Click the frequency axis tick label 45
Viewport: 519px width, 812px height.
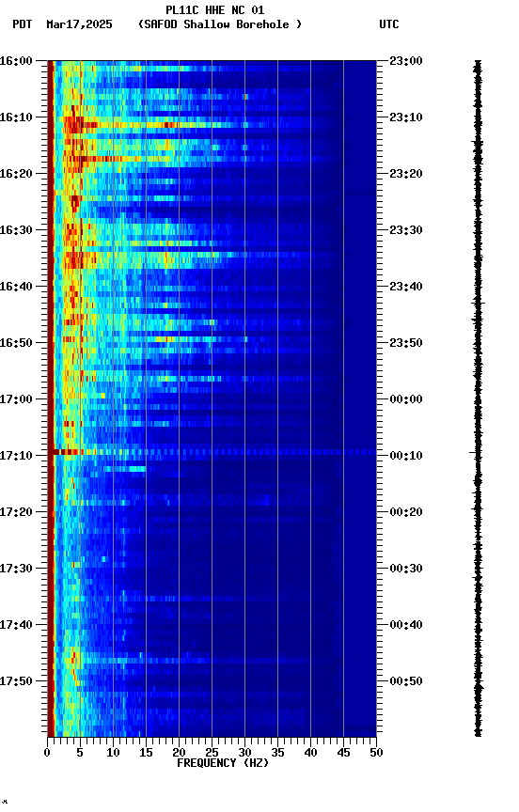(343, 753)
